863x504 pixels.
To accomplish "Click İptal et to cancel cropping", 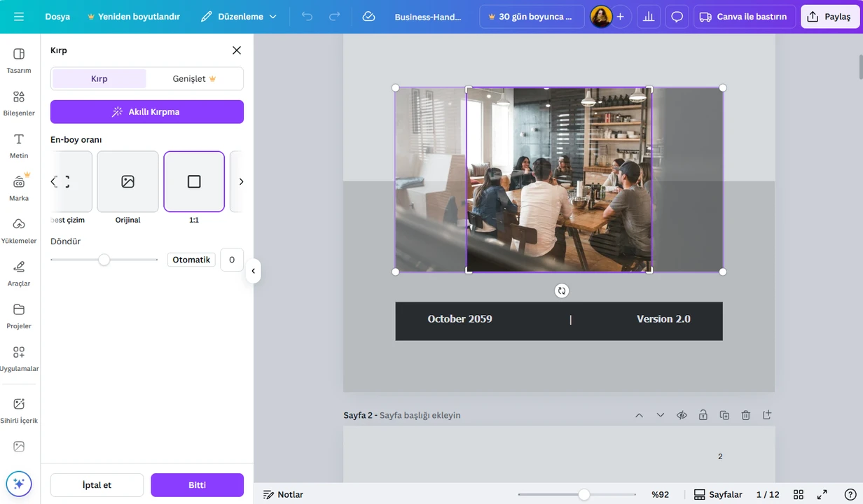I will pyautogui.click(x=97, y=485).
